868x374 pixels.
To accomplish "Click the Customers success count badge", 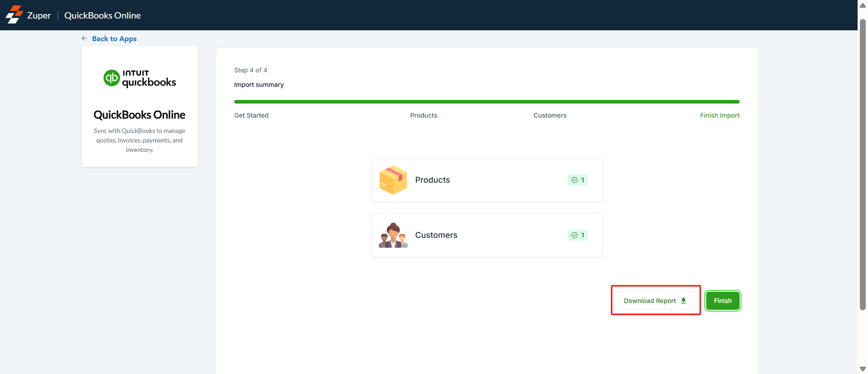I will pos(578,235).
